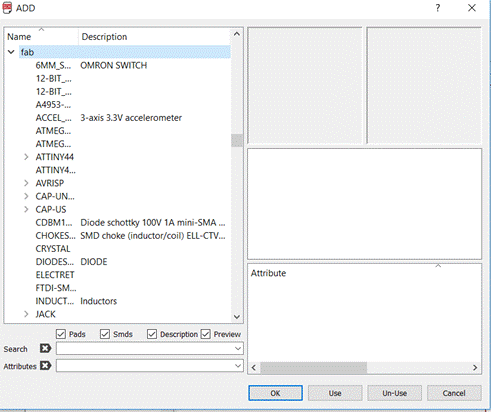Screen dimensions: 491x412
Task: Expand the ATTINY44 entry
Action: (x=26, y=157)
